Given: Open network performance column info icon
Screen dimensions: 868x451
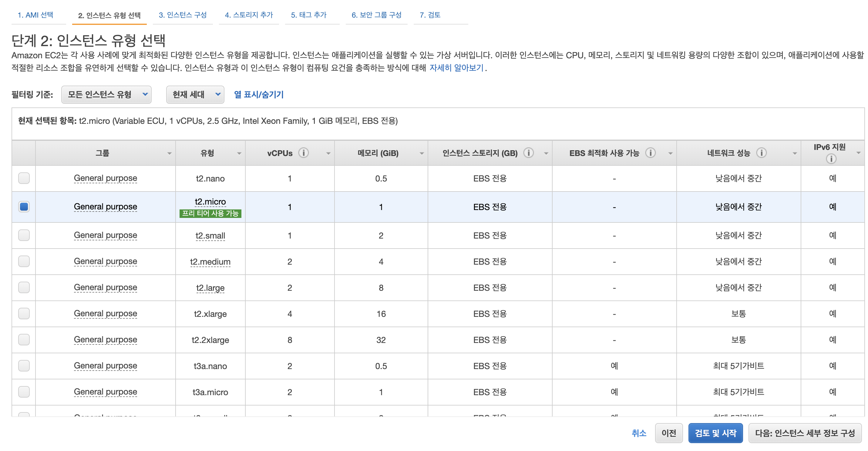Looking at the screenshot, I should coord(761,153).
